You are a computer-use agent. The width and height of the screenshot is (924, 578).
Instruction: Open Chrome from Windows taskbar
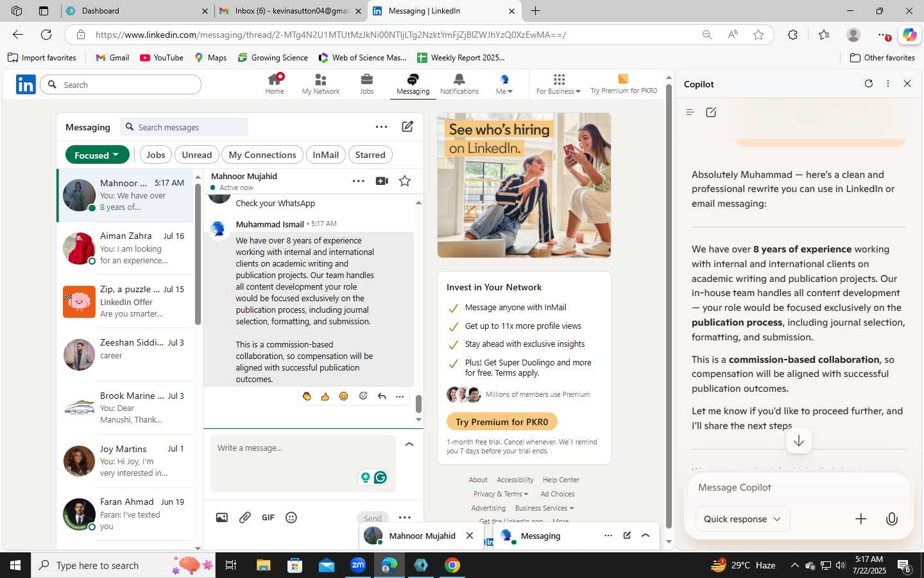(452, 565)
